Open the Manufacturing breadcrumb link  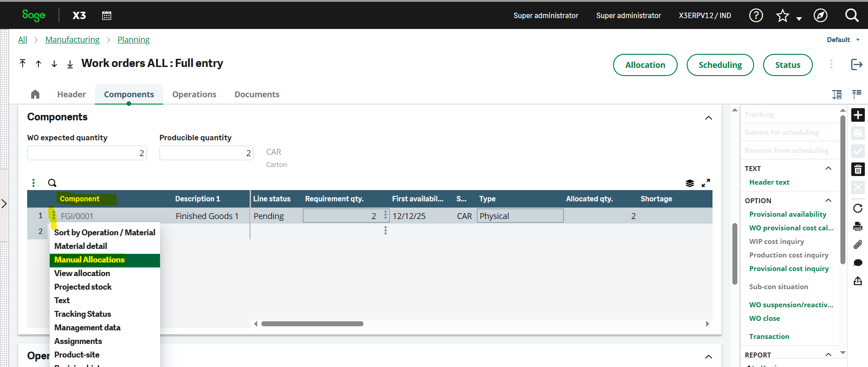[72, 40]
